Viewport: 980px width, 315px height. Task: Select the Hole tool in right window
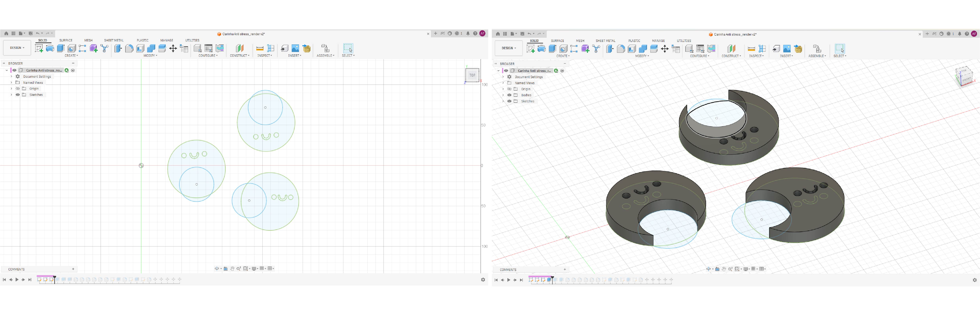click(x=563, y=49)
